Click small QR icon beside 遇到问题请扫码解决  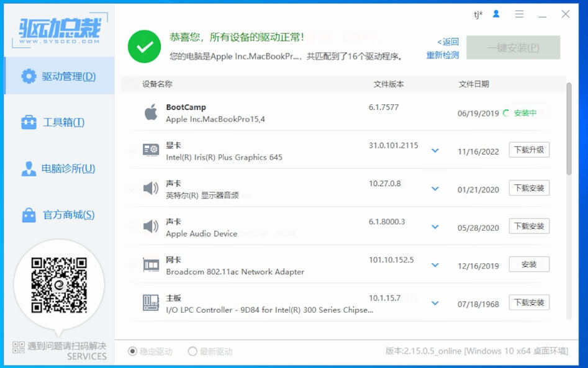[x=19, y=348]
